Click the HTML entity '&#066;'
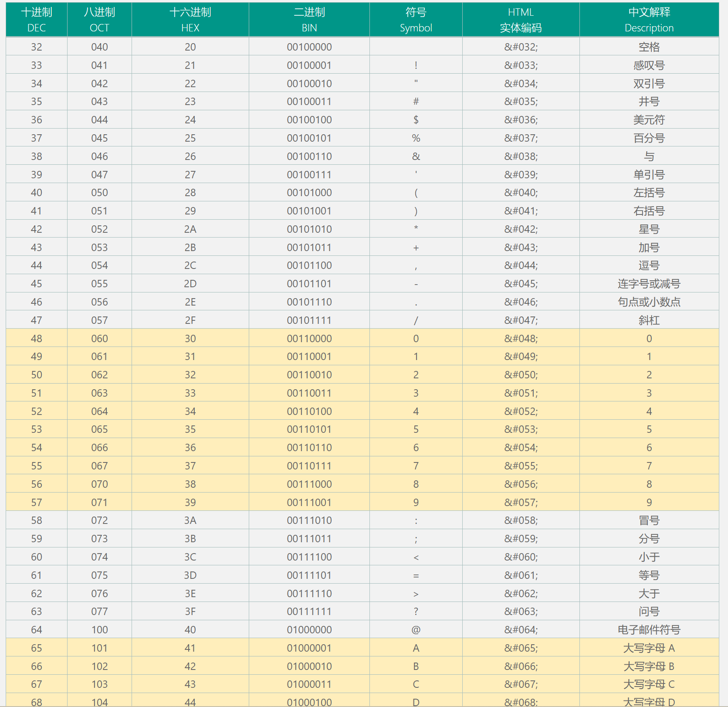The image size is (728, 707). [521, 666]
